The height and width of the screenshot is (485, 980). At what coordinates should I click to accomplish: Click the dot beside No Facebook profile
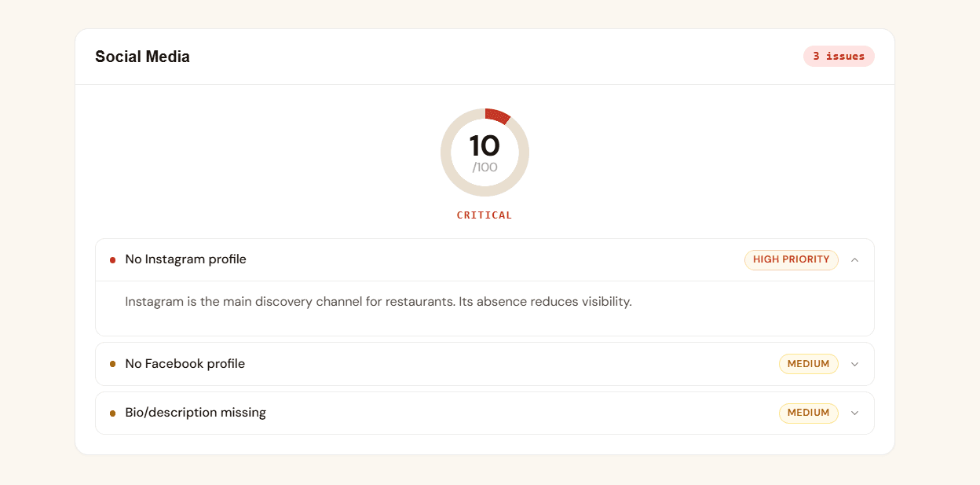pyautogui.click(x=112, y=364)
